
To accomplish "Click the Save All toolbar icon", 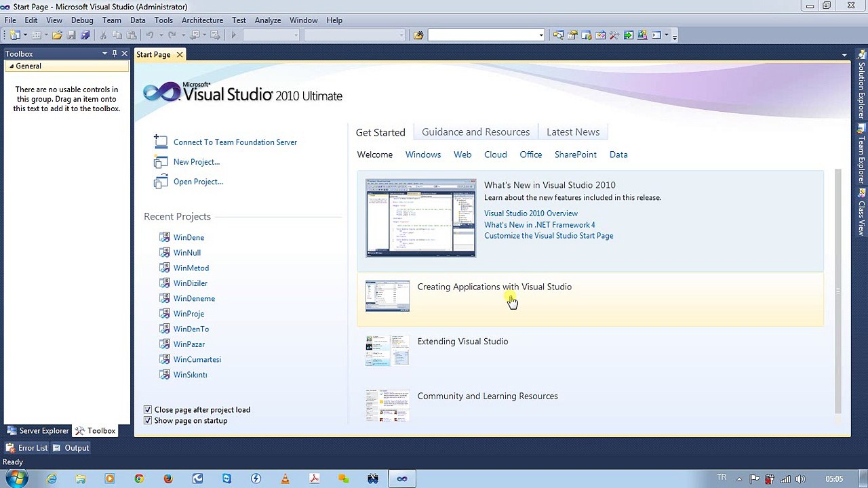I will tap(85, 35).
